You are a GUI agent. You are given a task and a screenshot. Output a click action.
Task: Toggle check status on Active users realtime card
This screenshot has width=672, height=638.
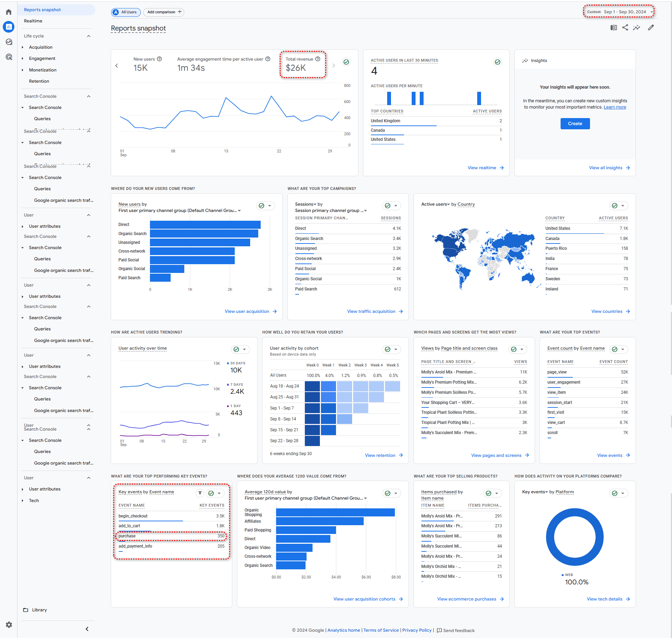pos(498,62)
